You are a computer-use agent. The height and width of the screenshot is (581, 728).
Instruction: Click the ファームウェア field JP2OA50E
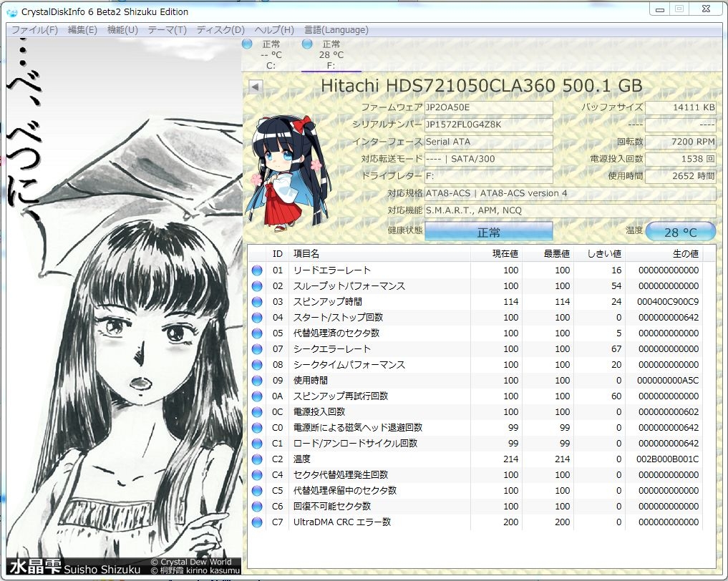tap(488, 107)
